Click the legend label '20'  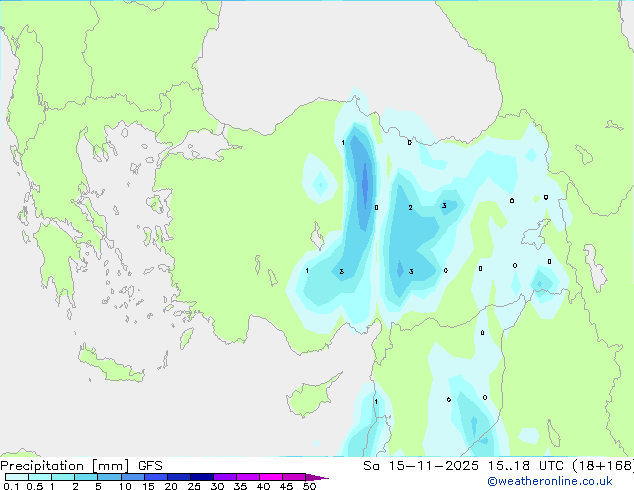[x=171, y=486]
